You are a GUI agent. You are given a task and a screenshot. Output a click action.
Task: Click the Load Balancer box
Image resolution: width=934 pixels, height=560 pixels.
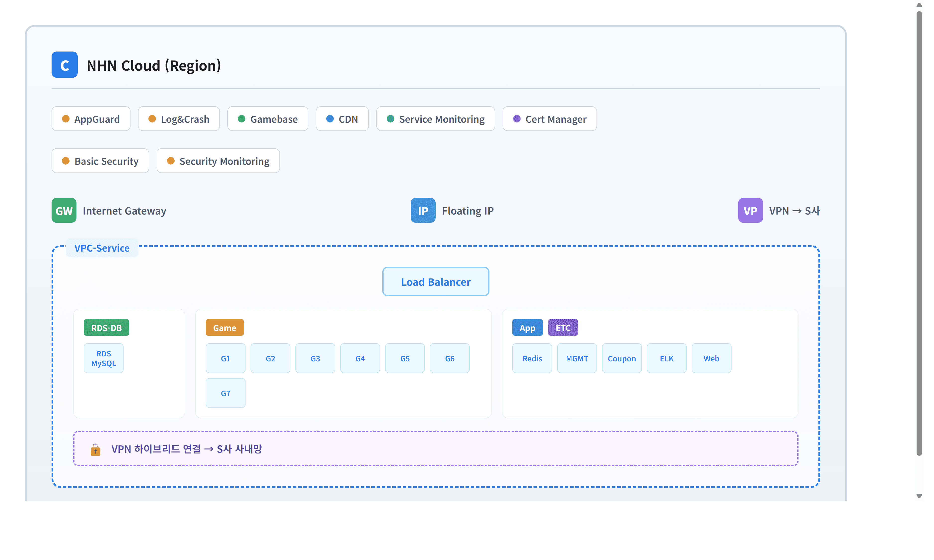pyautogui.click(x=435, y=282)
